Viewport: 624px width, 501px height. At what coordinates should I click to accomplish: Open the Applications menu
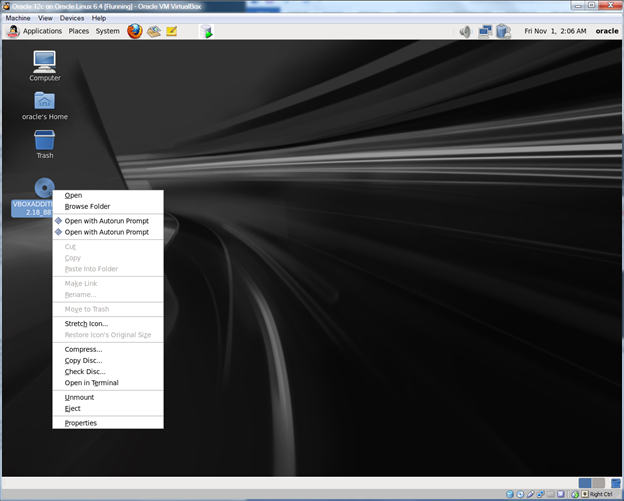pyautogui.click(x=41, y=31)
